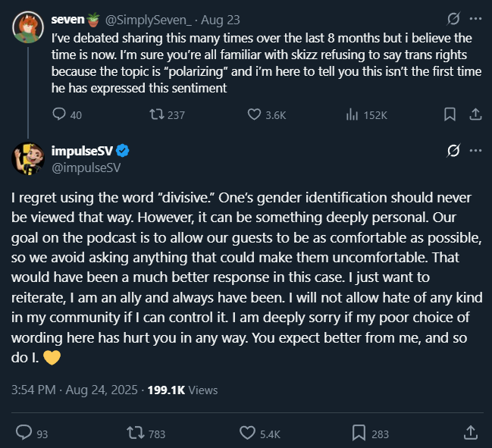Like impulseSV's tweet with 5.4K likes
Viewport: 492px width, 448px height.
pyautogui.click(x=247, y=433)
